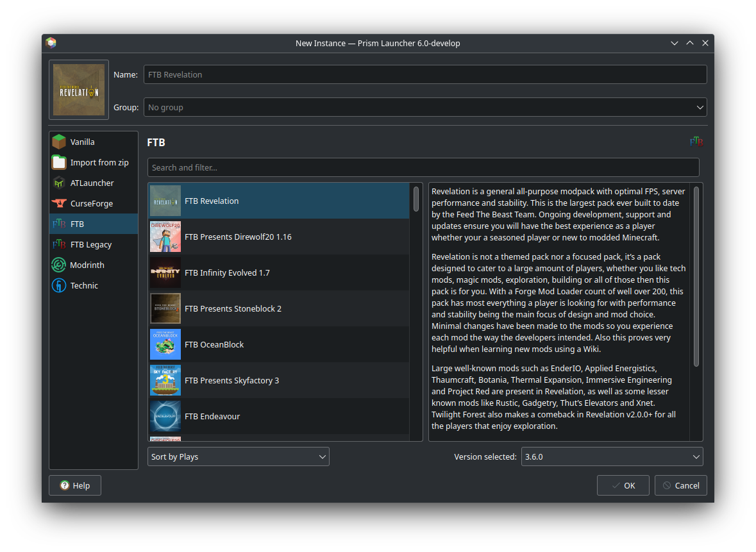Click the Technic blue icon
Viewport: 756px width, 552px height.
[x=59, y=285]
